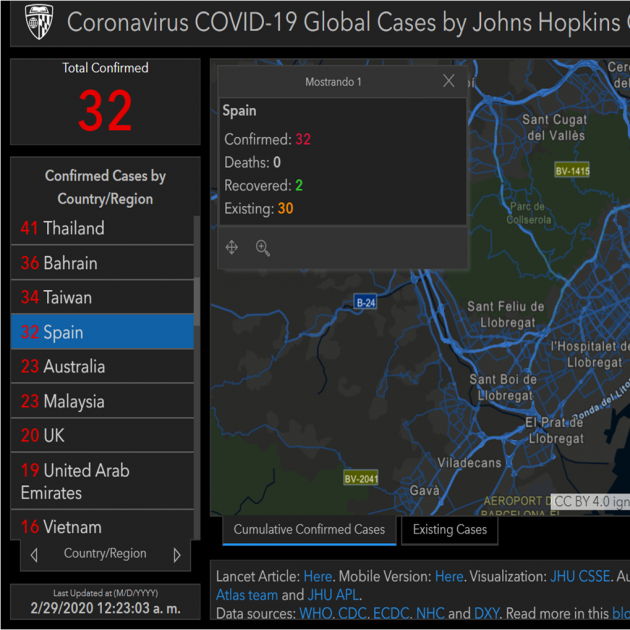Open the WHO data source link

[315, 613]
